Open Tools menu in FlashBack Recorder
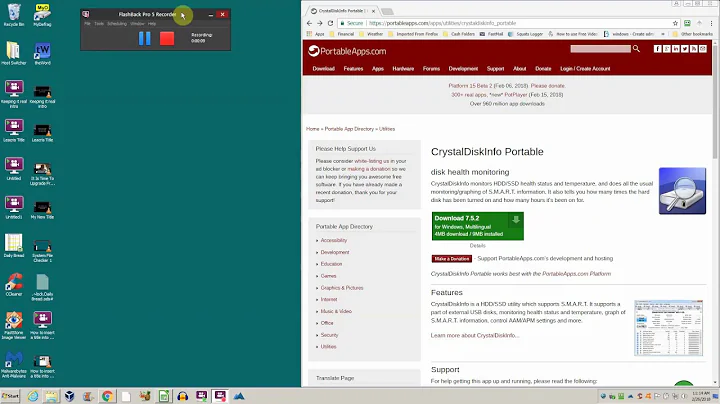 point(99,23)
